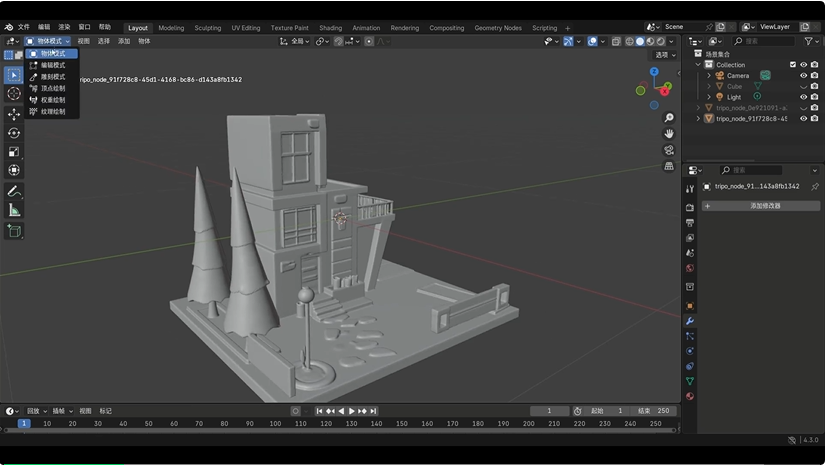This screenshot has height=466, width=829.
Task: Collapse the Collection tree node
Action: pyautogui.click(x=698, y=65)
